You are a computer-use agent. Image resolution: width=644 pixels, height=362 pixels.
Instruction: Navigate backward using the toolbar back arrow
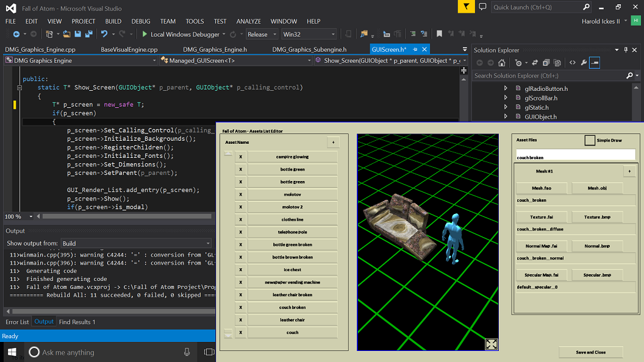pyautogui.click(x=16, y=35)
